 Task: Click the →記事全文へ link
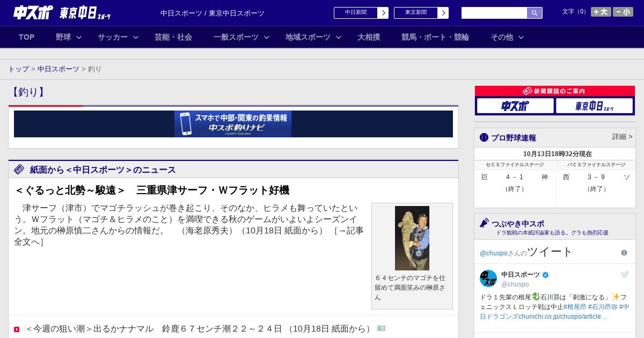click(189, 236)
